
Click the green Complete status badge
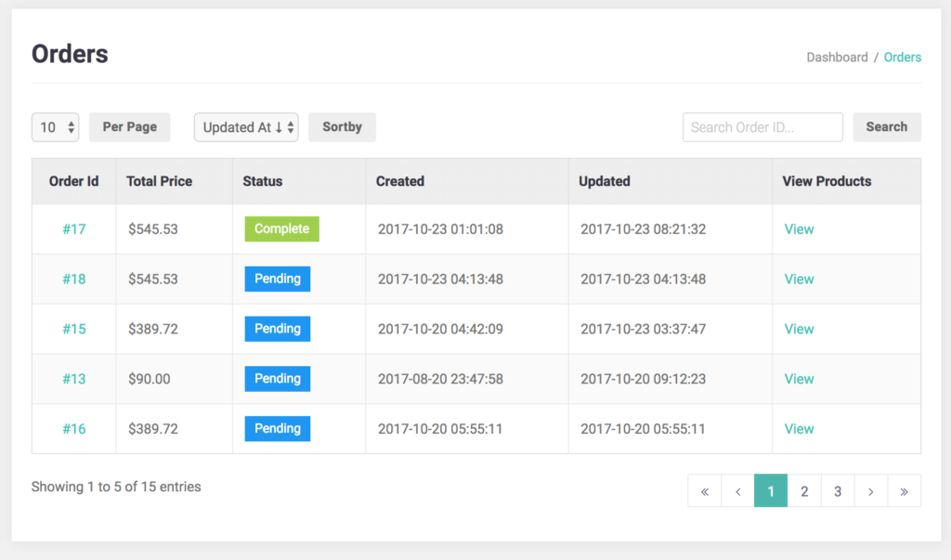click(x=281, y=229)
